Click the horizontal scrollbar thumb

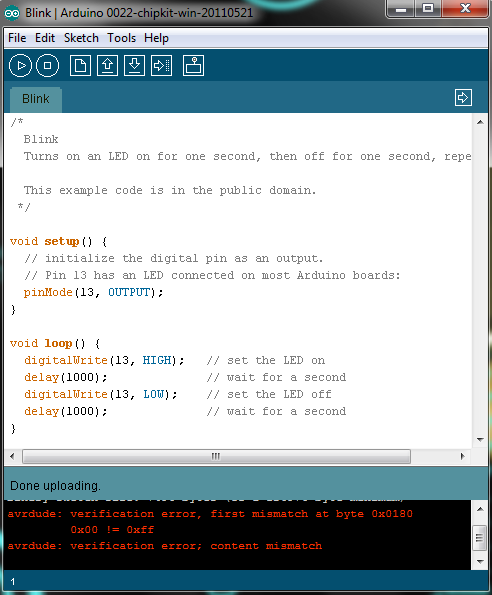(216, 456)
